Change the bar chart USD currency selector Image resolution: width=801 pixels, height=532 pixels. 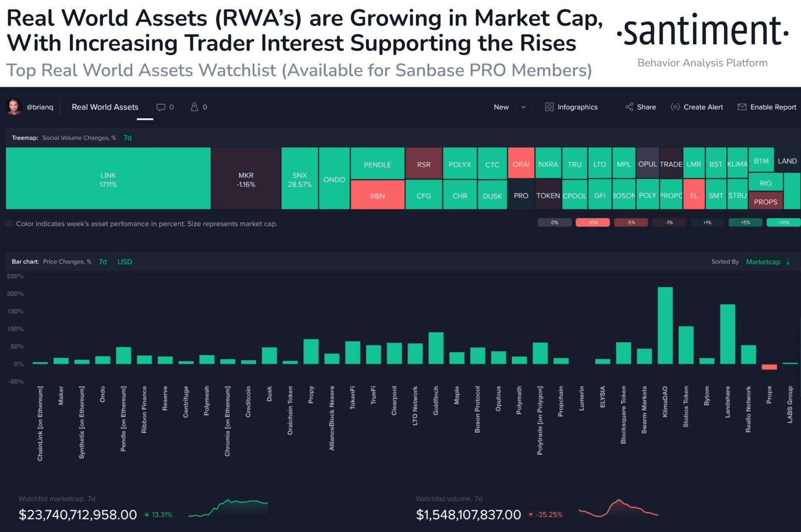124,262
